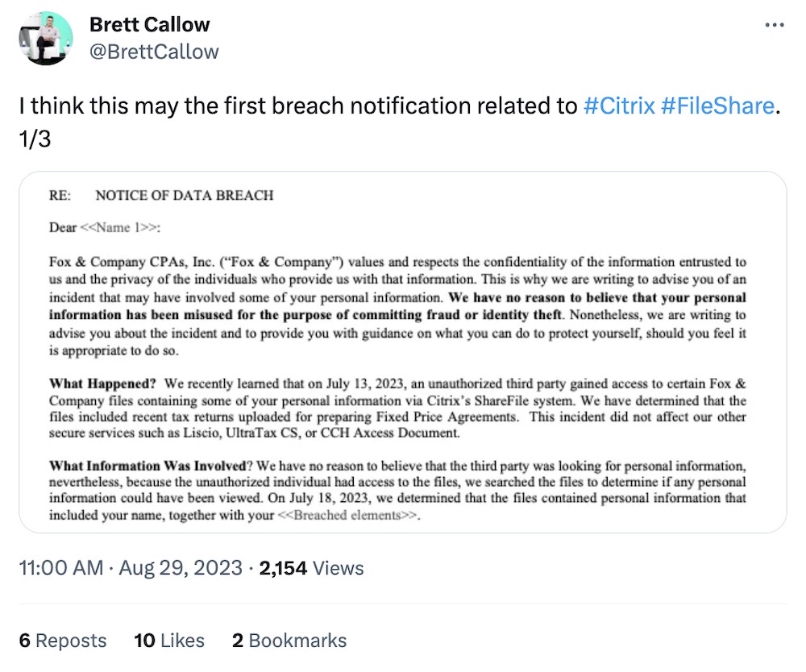Click the Views text label

(338, 568)
